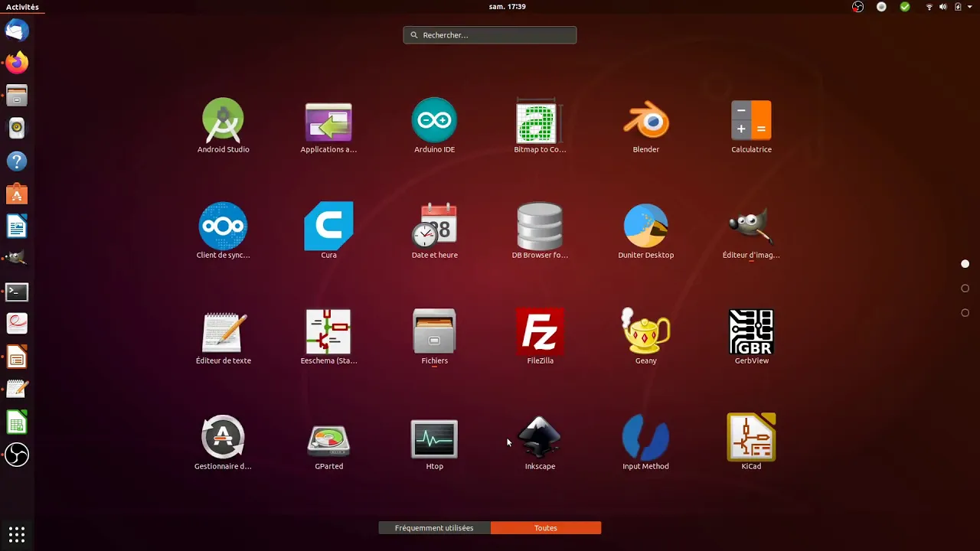980x551 pixels.
Task: Open Thunderbird from the dock
Action: [17, 31]
